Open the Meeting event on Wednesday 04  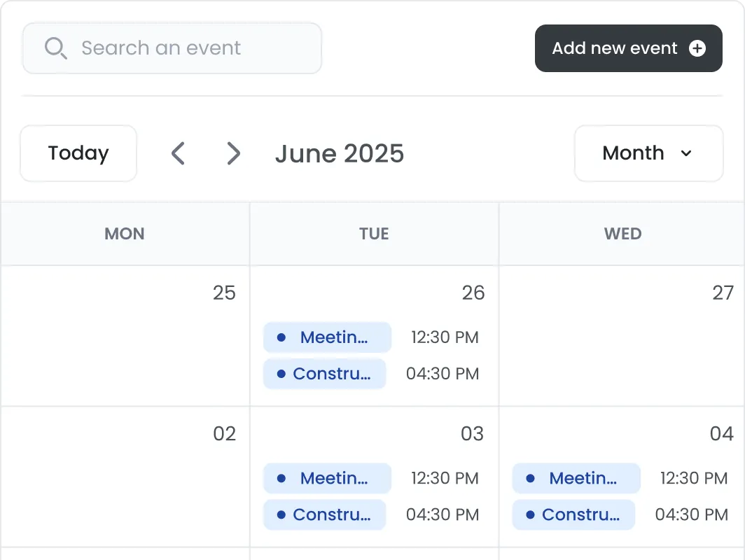[576, 479]
